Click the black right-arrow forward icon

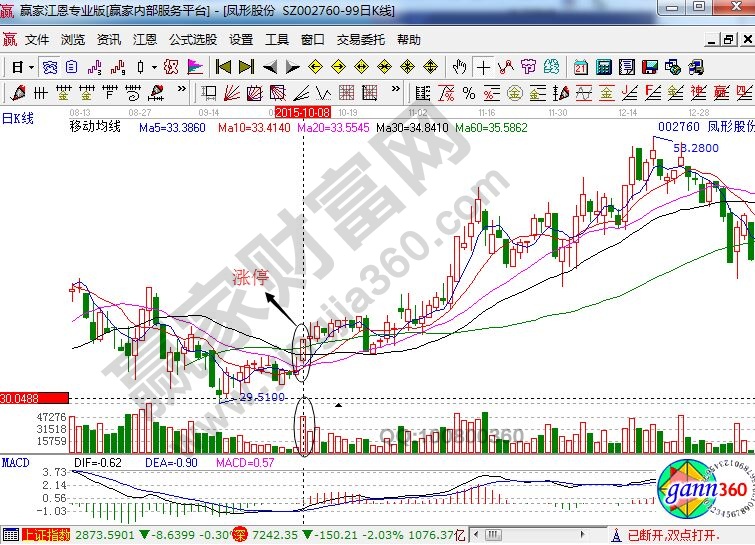coord(292,67)
